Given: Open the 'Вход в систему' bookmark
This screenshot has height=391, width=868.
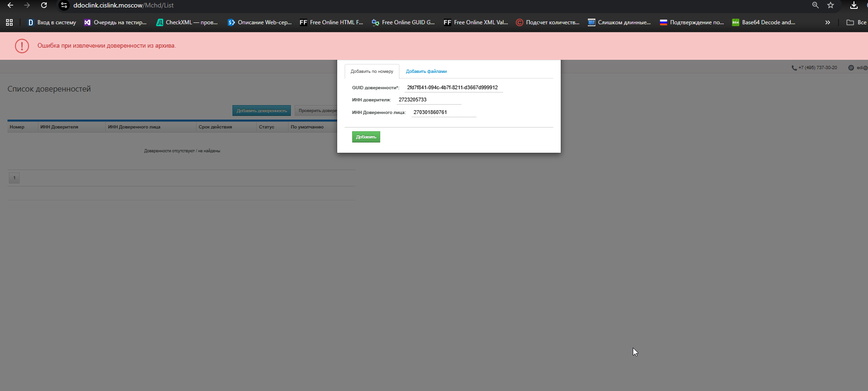Looking at the screenshot, I should (x=52, y=22).
